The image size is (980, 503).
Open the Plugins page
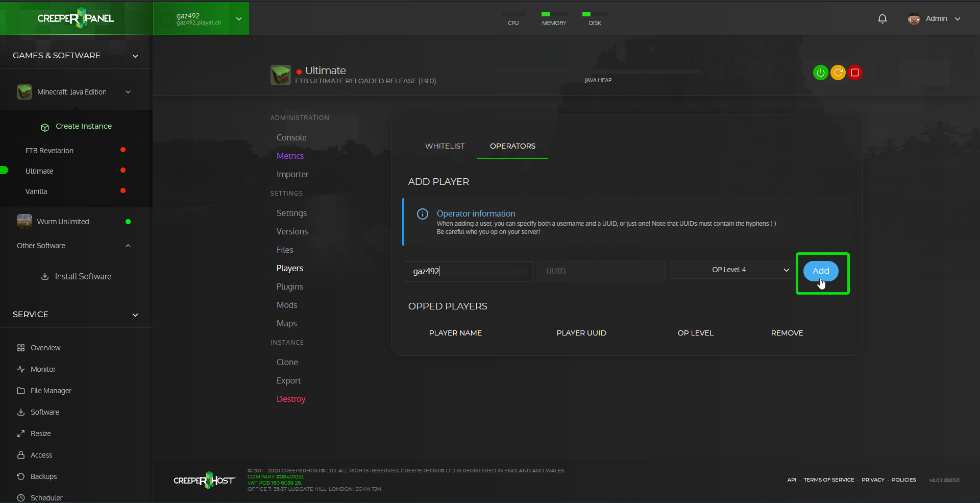pos(290,286)
